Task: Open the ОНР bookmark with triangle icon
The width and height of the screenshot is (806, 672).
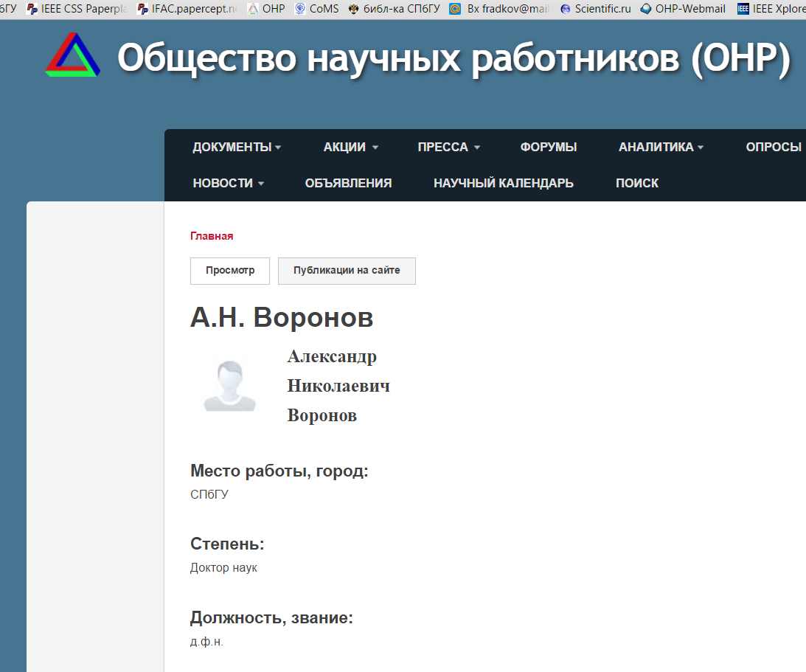Action: 266,9
